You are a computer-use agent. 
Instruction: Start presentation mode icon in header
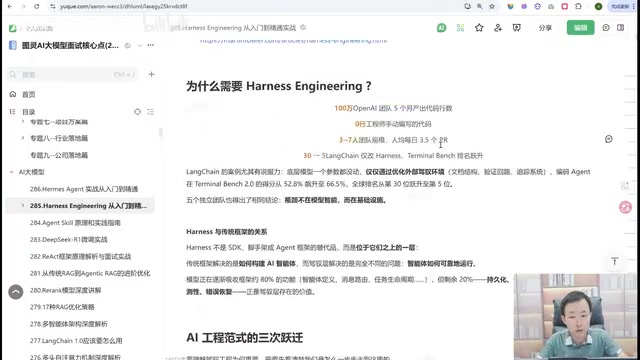pyautogui.click(x=517, y=28)
